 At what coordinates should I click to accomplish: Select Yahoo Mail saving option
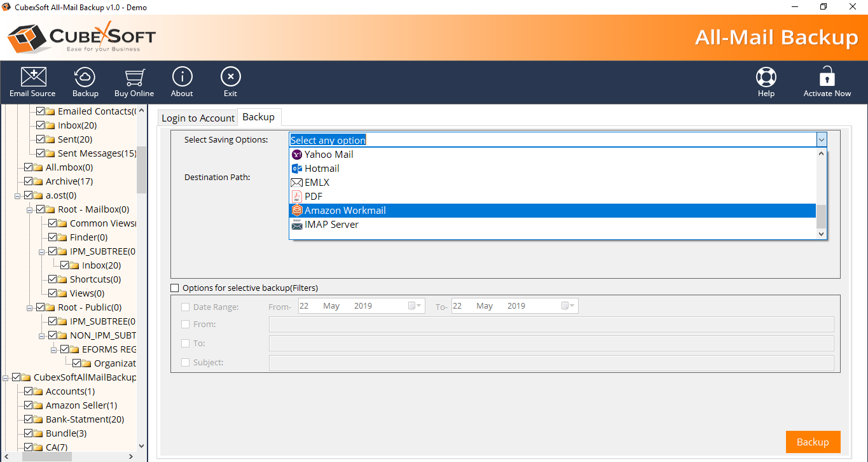(x=553, y=154)
